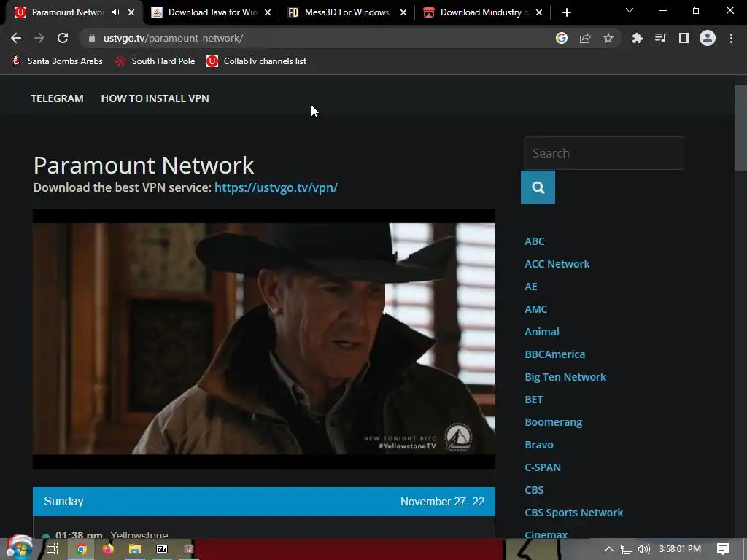Viewport: 747px width, 560px height.
Task: Click the page vertical scrollbar thumb
Action: (740, 128)
